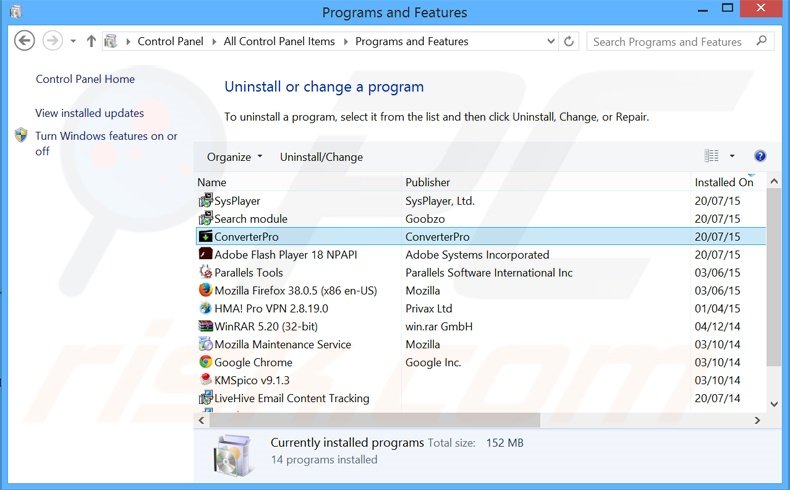790x490 pixels.
Task: Click the Forward navigation arrow
Action: click(52, 41)
